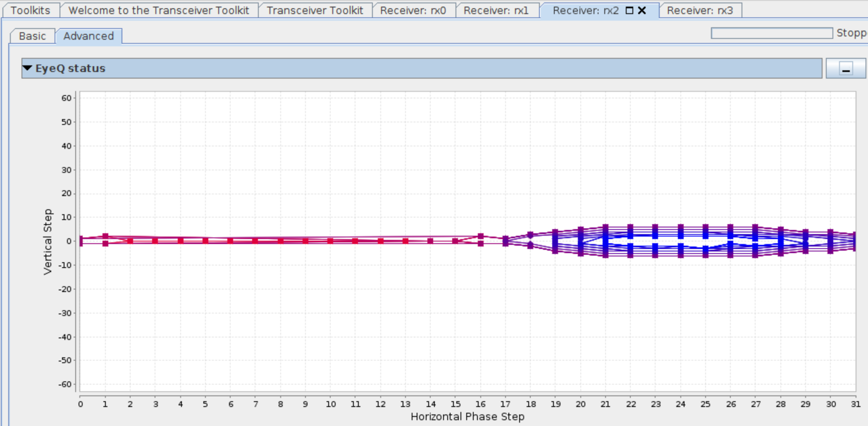Switch to Receiver: rx0 tab

tap(413, 10)
